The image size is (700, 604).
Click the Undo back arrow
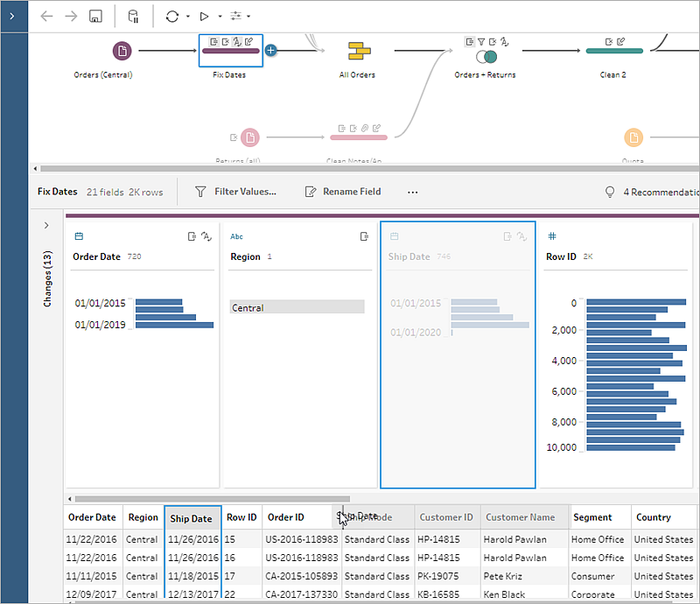46,17
